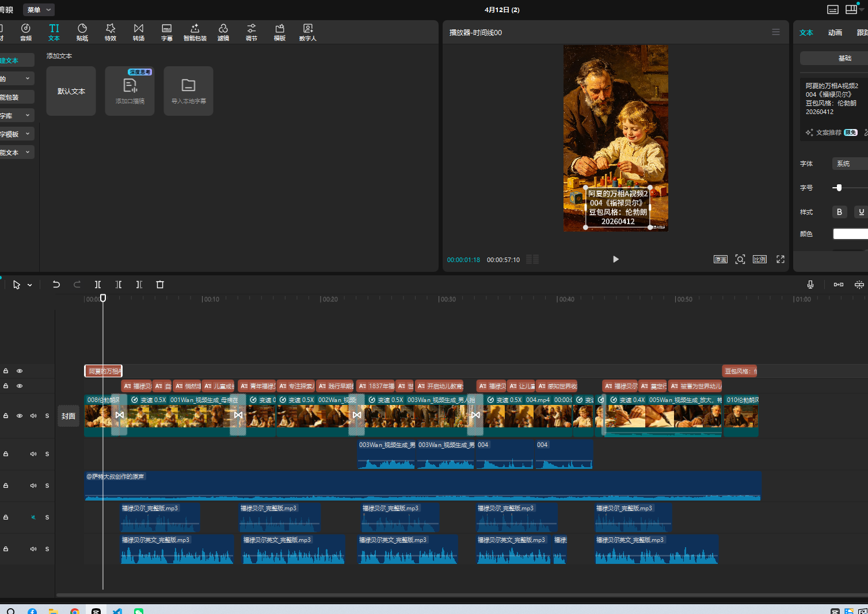The image size is (868, 614).
Task: Open the player hamburger menu
Action: 776,32
